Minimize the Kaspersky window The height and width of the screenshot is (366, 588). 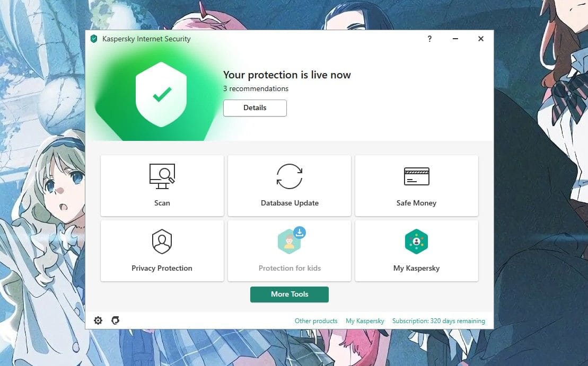(455, 39)
